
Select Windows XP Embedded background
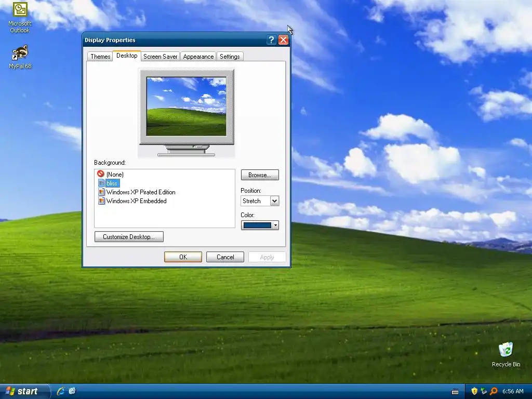(137, 201)
